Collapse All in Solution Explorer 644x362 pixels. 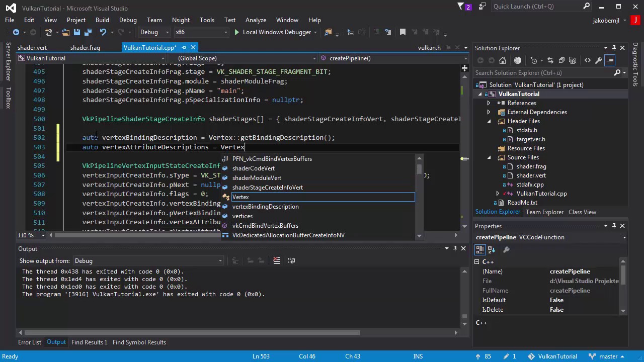pos(561,60)
